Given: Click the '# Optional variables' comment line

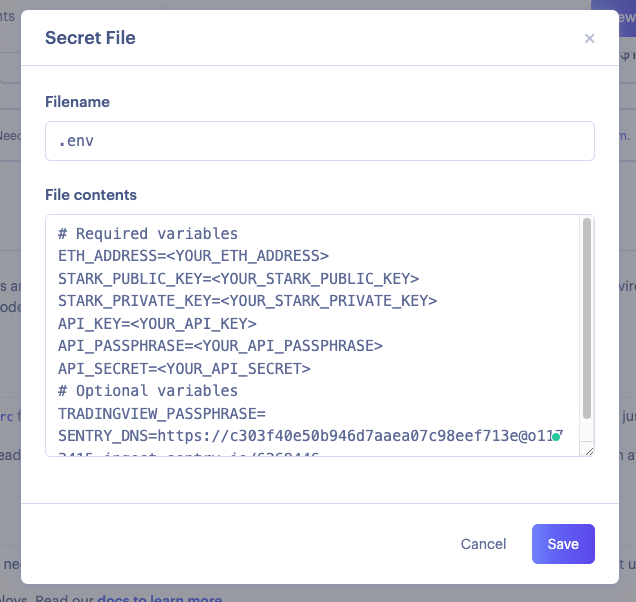Looking at the screenshot, I should pos(148,391).
